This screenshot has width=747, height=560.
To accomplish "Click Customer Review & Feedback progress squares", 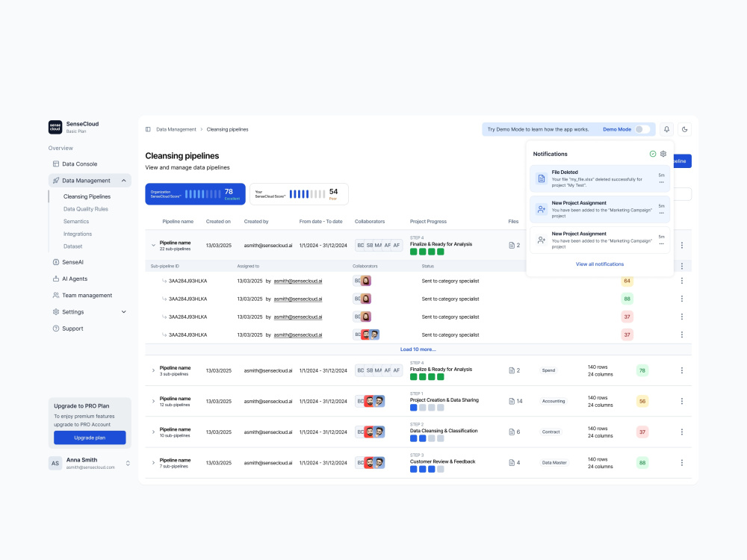I will point(427,470).
